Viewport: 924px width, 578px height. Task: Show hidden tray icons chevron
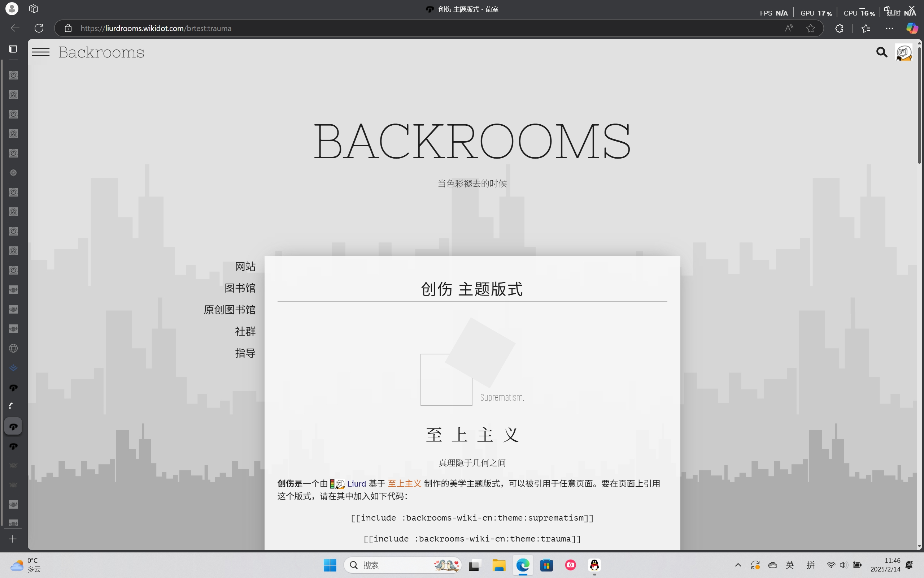[x=738, y=565]
